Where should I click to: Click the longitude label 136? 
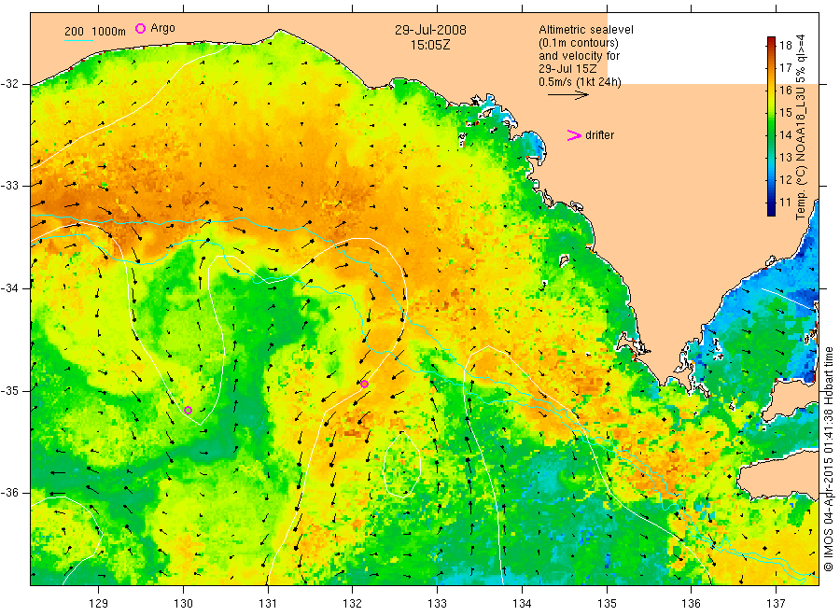click(x=691, y=604)
